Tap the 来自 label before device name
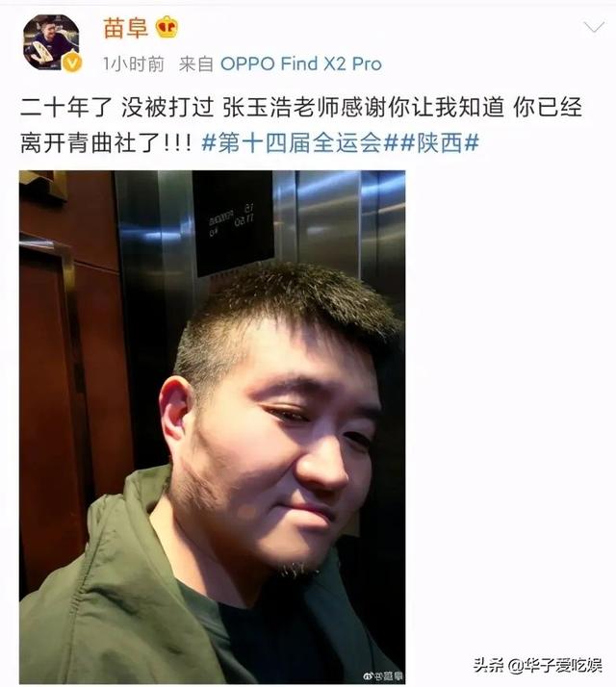 point(196,64)
